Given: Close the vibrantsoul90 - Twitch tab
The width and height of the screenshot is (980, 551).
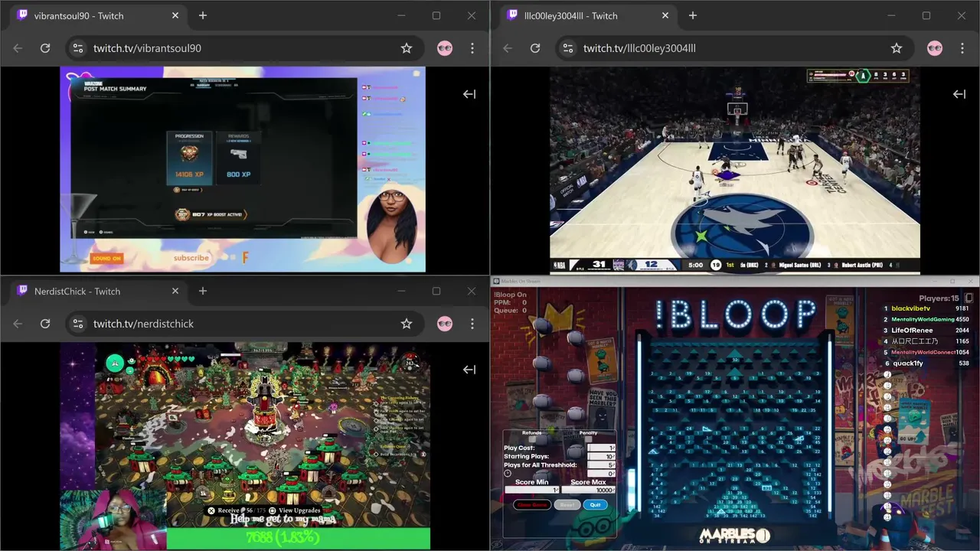Looking at the screenshot, I should pos(175,15).
